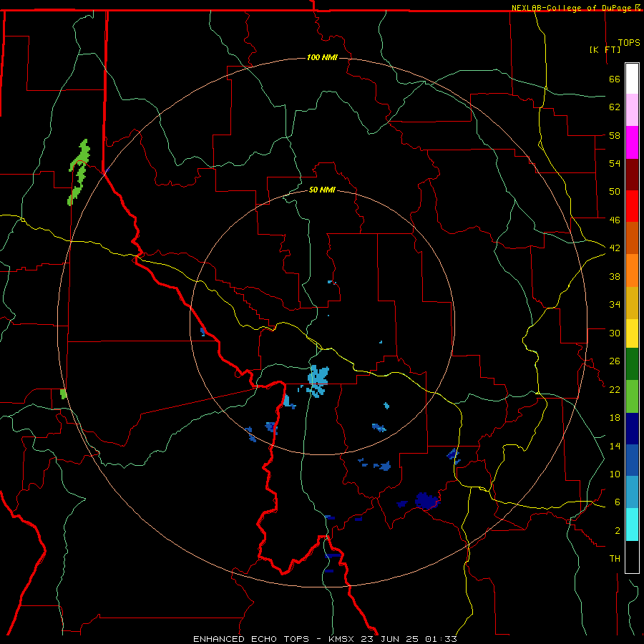Click the "01:33" time stamp
This screenshot has height=644, width=644.
(441, 639)
